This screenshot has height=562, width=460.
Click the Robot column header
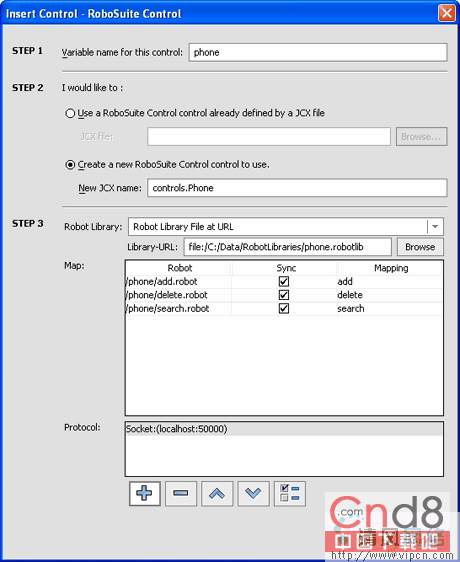coord(179,268)
